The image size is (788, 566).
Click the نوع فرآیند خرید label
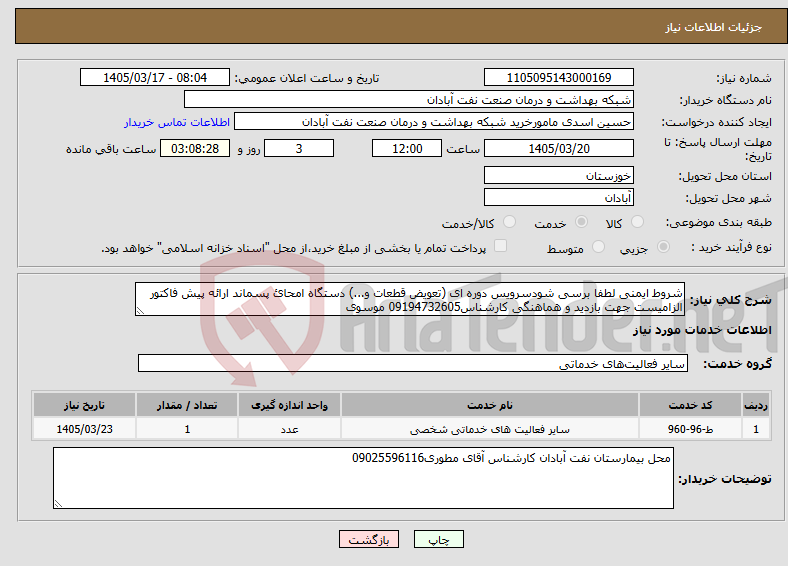coord(731,247)
